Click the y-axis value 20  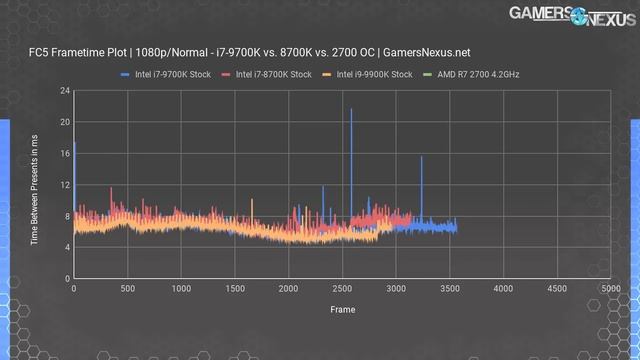point(65,122)
